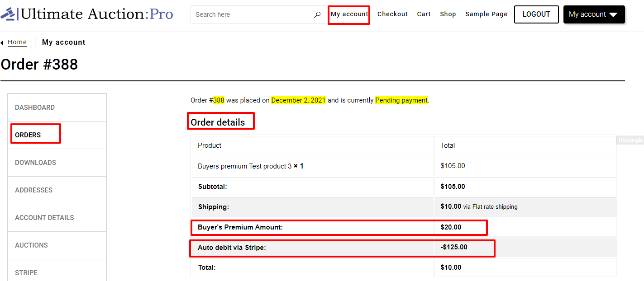Click the highlighted order number 388

click(x=219, y=100)
